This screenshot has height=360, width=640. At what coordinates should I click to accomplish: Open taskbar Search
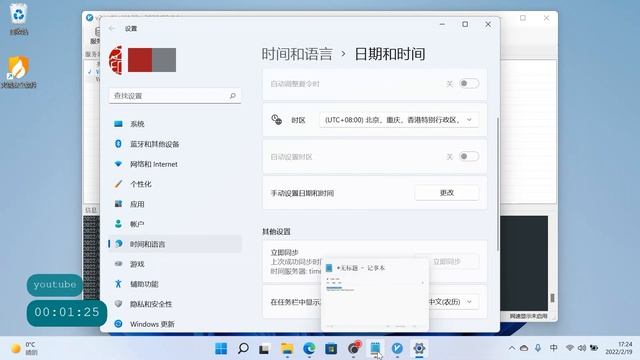[243, 349]
